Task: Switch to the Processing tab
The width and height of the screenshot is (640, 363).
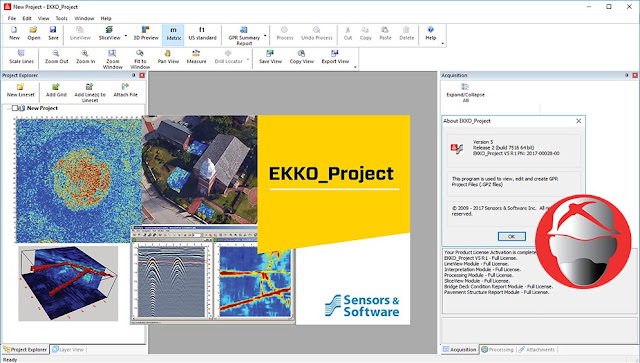Action: (497, 350)
